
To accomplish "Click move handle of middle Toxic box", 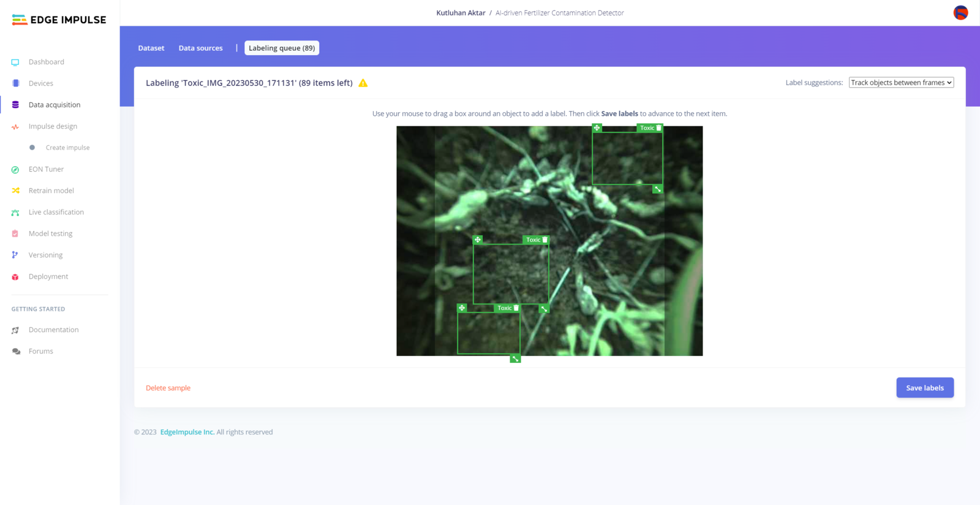I will click(x=478, y=240).
